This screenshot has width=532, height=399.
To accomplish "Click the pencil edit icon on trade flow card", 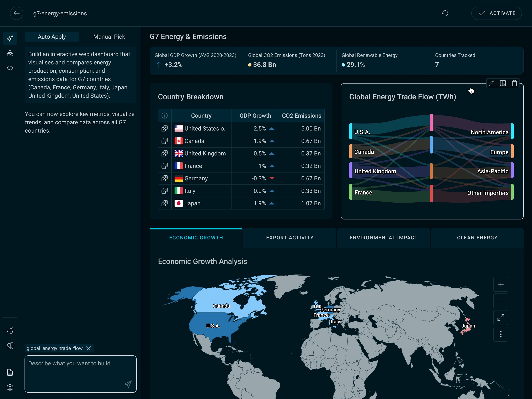I will pyautogui.click(x=491, y=83).
